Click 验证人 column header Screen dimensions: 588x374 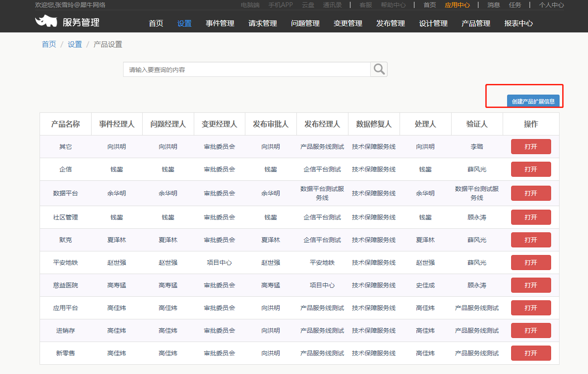click(x=477, y=124)
